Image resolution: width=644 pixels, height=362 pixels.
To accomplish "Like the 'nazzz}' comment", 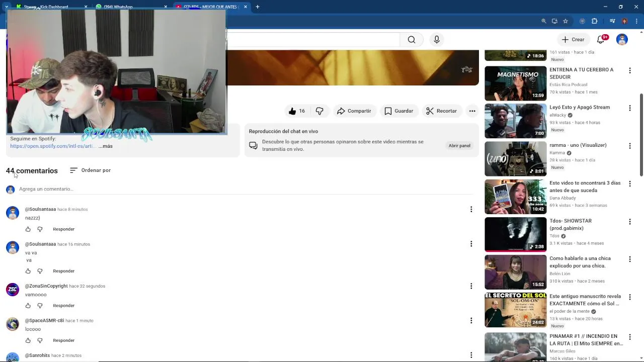I will click(28, 229).
